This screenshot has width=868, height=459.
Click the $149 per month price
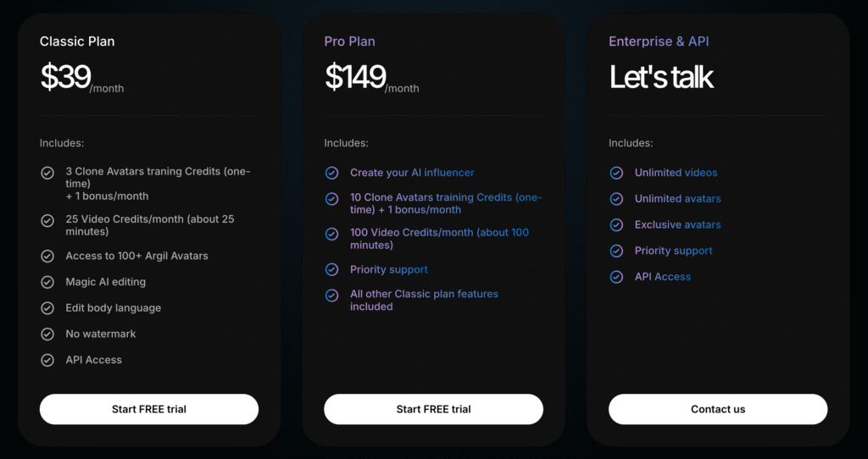371,78
